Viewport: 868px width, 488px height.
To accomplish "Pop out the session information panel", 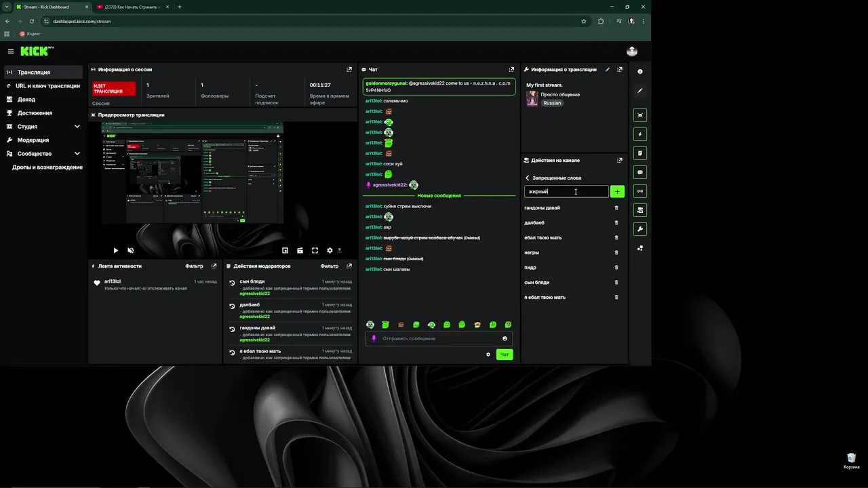I will coord(349,69).
